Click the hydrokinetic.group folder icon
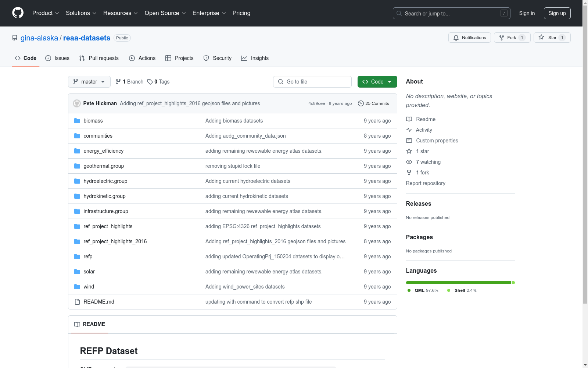The image size is (588, 368). [x=77, y=196]
